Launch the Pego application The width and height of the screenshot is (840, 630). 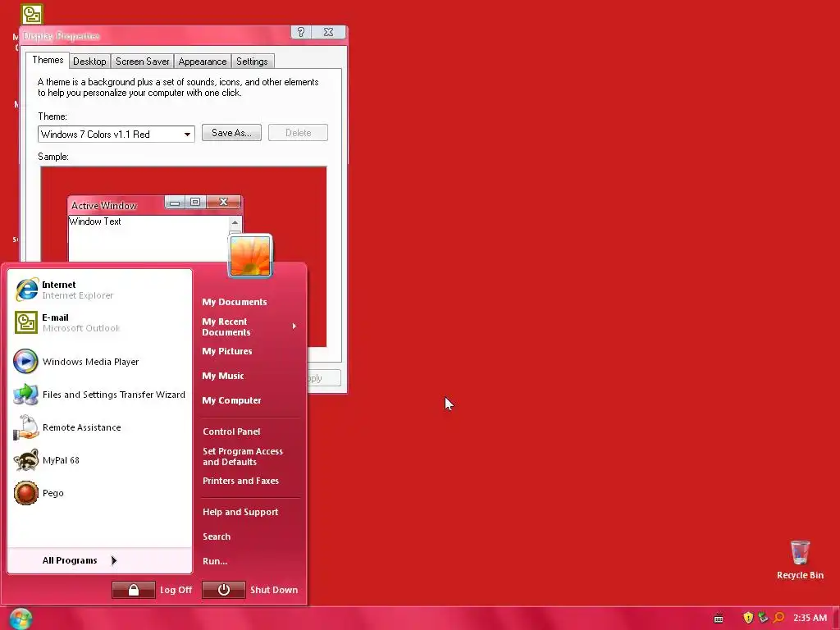[x=99, y=493]
